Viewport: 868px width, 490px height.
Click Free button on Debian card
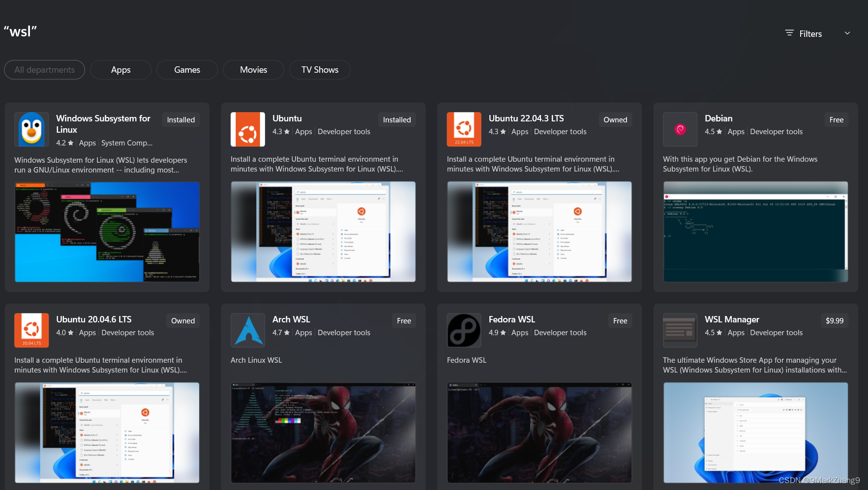point(836,120)
